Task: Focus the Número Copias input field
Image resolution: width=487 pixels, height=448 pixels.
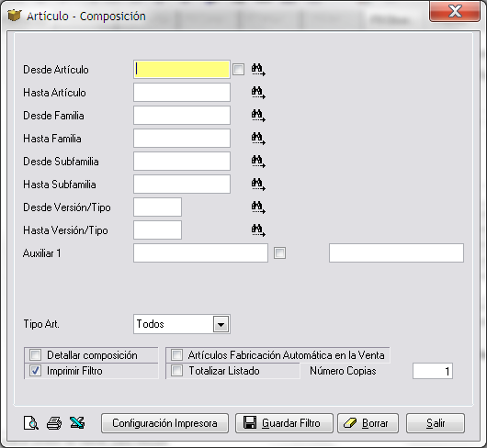Action: 433,371
